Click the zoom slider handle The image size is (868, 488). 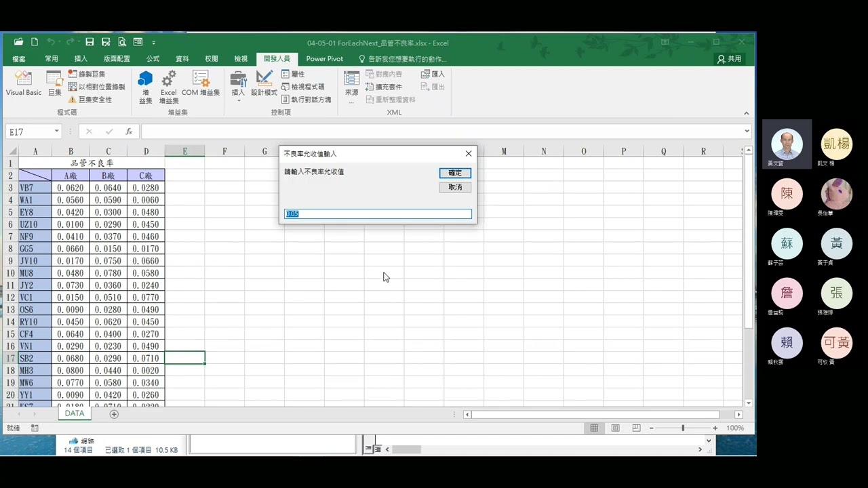683,428
